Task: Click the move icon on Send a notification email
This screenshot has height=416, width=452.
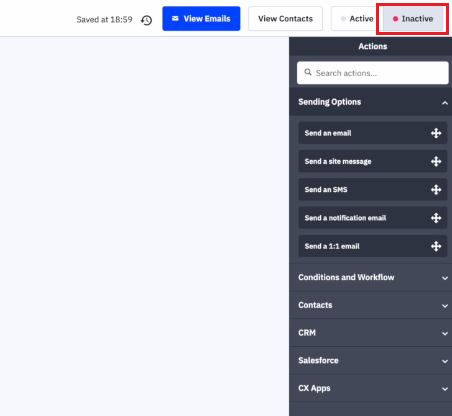Action: coord(436,218)
